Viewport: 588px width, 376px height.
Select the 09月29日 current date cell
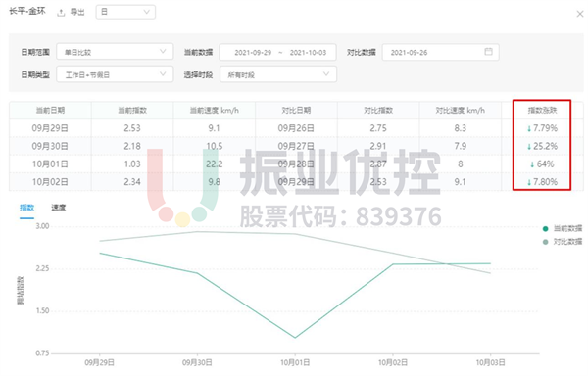click(x=50, y=128)
